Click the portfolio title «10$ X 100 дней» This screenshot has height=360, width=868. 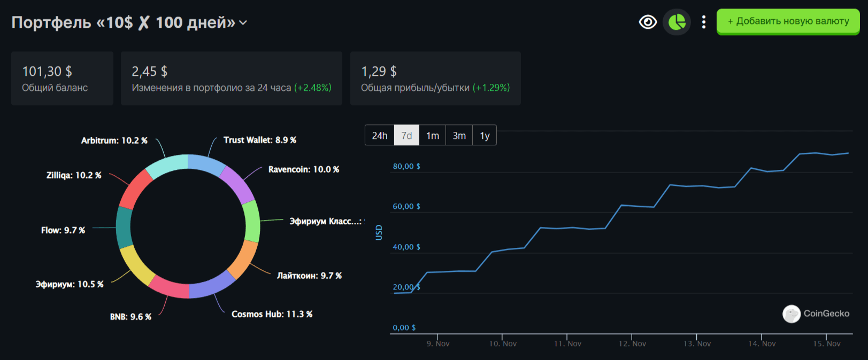(124, 22)
